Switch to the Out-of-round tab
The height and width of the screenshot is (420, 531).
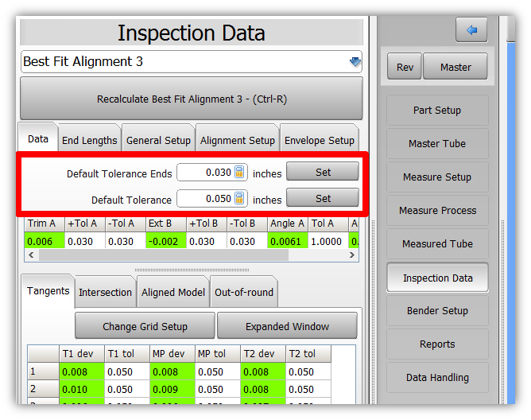pyautogui.click(x=243, y=292)
